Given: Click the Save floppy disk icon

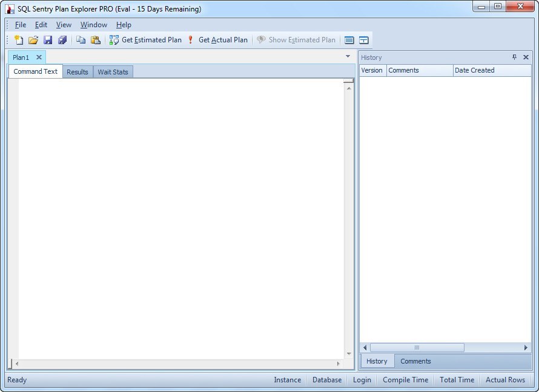Looking at the screenshot, I should tap(48, 40).
